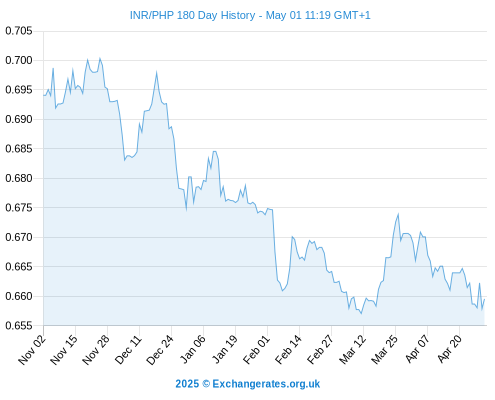This screenshot has height=400, width=495.
Task: Click the Exchangerates.org.uk copyright link
Action: [x=248, y=384]
